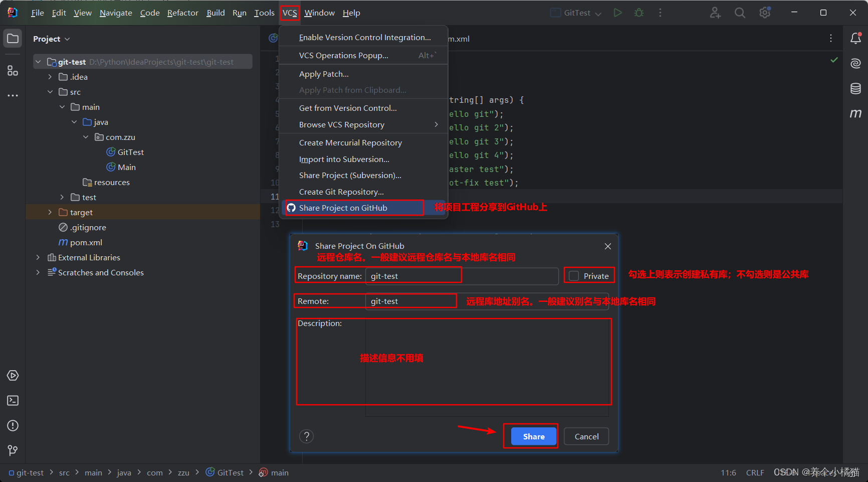Open the AI Assistant spiral icon
Screen dimensions: 868x482
pos(856,63)
